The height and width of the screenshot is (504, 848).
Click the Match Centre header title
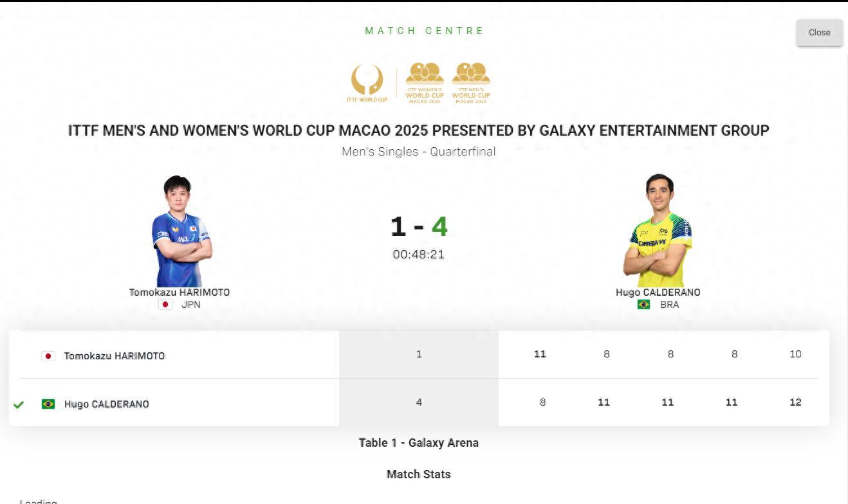[x=424, y=31]
